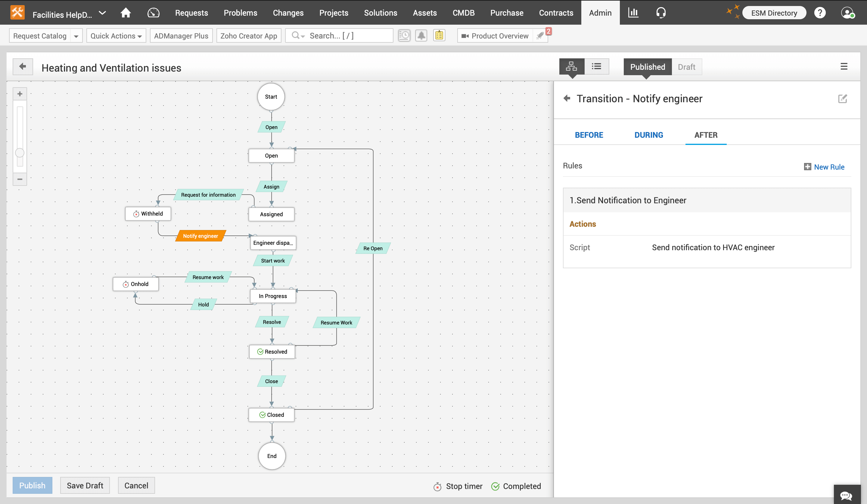Click the headset support icon
The height and width of the screenshot is (504, 867).
coord(660,13)
